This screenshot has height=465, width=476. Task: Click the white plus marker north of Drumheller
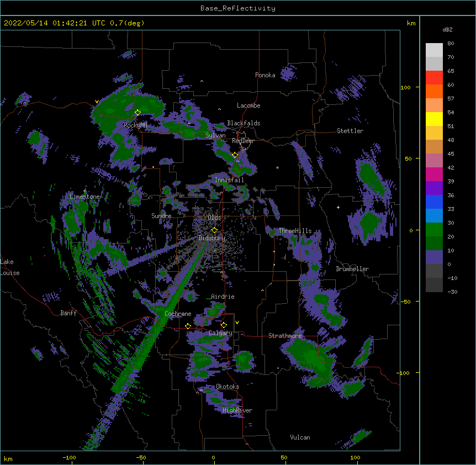click(338, 207)
